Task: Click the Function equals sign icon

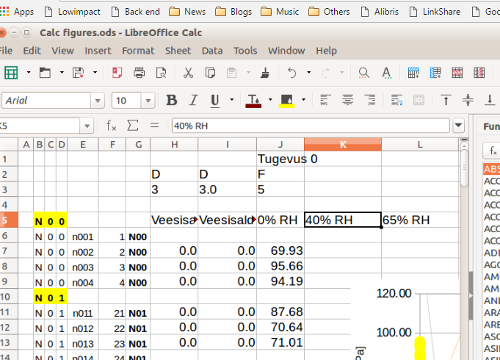Action: point(154,126)
